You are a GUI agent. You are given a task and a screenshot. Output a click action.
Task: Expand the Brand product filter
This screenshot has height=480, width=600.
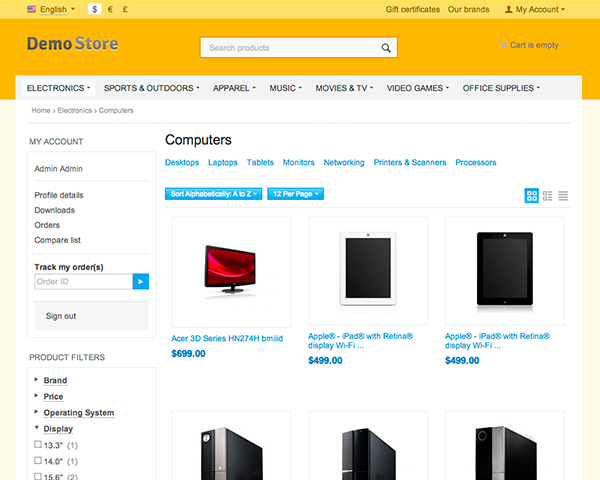(55, 380)
